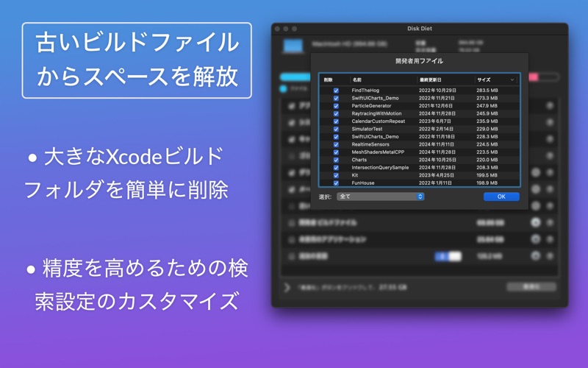Uncheck the MeshShadersMetalCPP delete checkbox
This screenshot has width=588, height=368.
(x=336, y=152)
